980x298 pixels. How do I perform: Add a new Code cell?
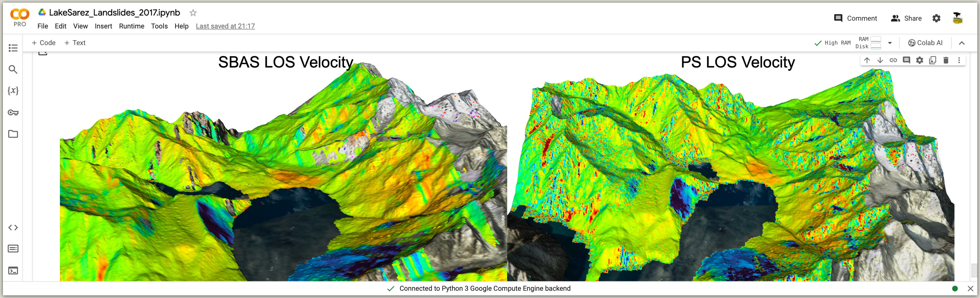coord(44,43)
